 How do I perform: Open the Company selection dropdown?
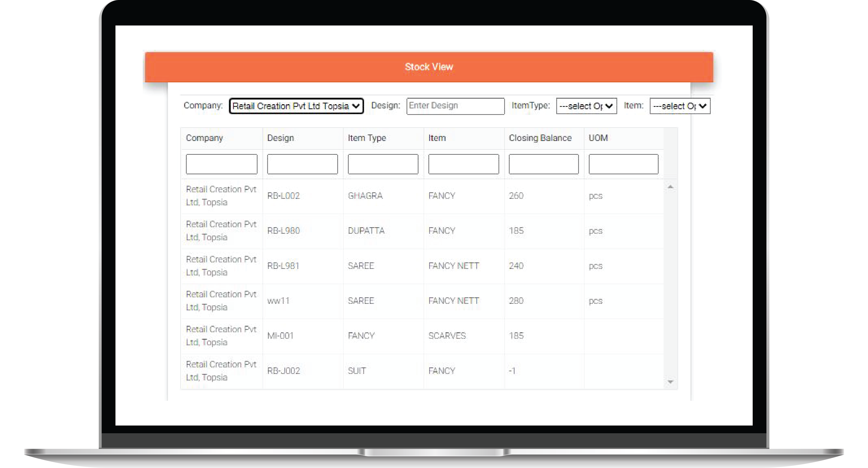pyautogui.click(x=296, y=106)
